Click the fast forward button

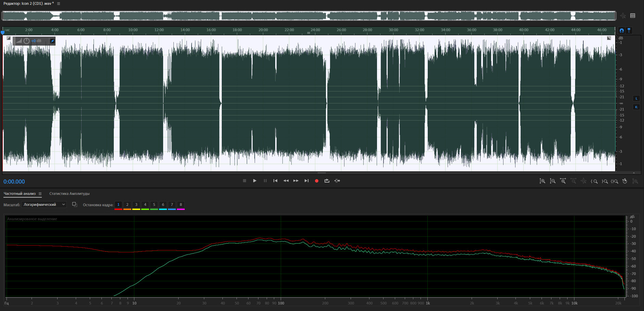296,181
